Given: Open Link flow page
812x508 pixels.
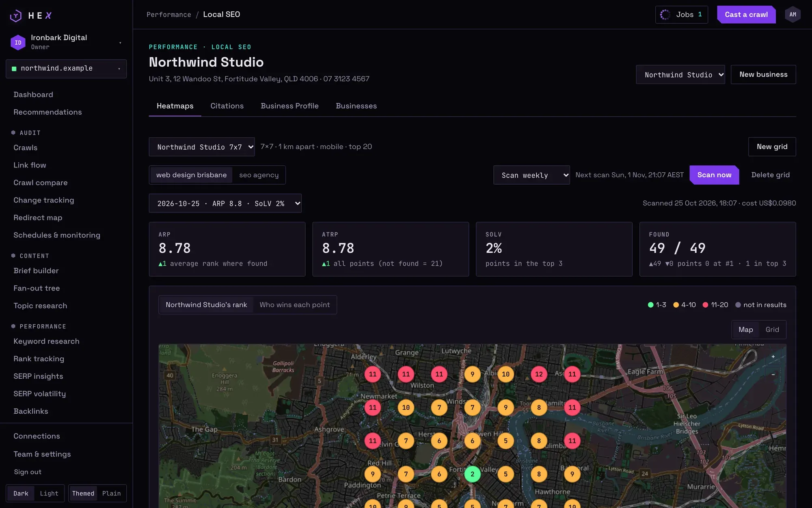Looking at the screenshot, I should click(x=30, y=165).
